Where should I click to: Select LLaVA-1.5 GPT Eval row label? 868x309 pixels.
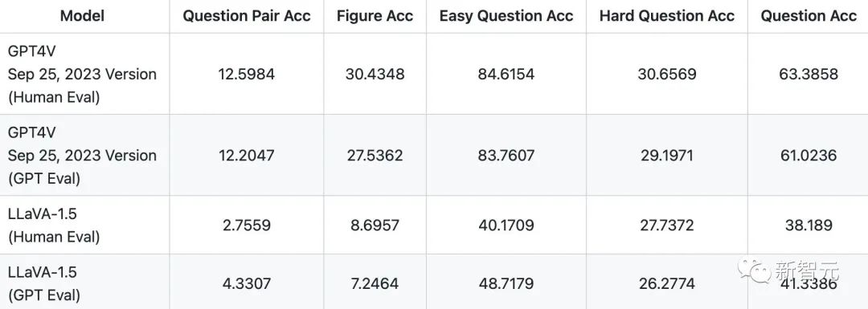point(43,283)
